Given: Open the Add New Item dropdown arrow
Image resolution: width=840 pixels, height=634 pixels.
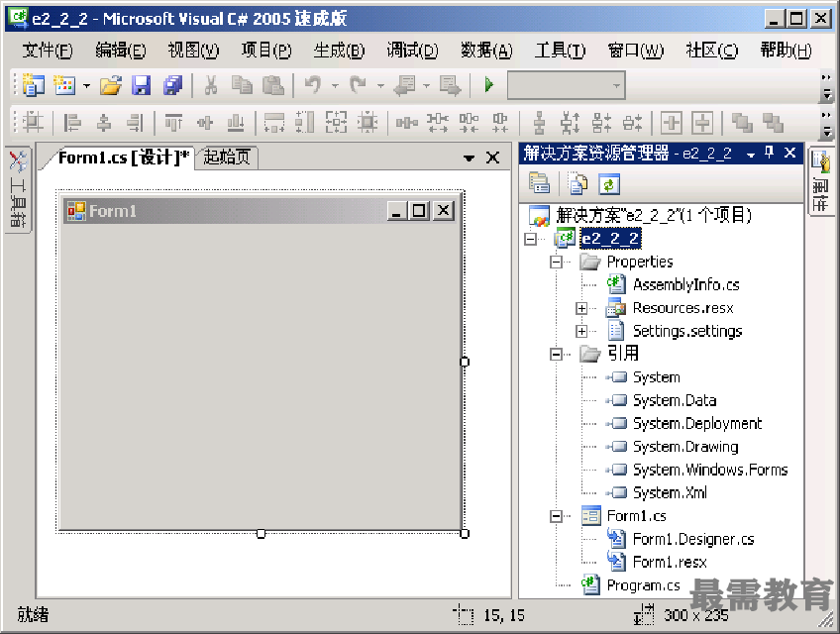Looking at the screenshot, I should (86, 85).
